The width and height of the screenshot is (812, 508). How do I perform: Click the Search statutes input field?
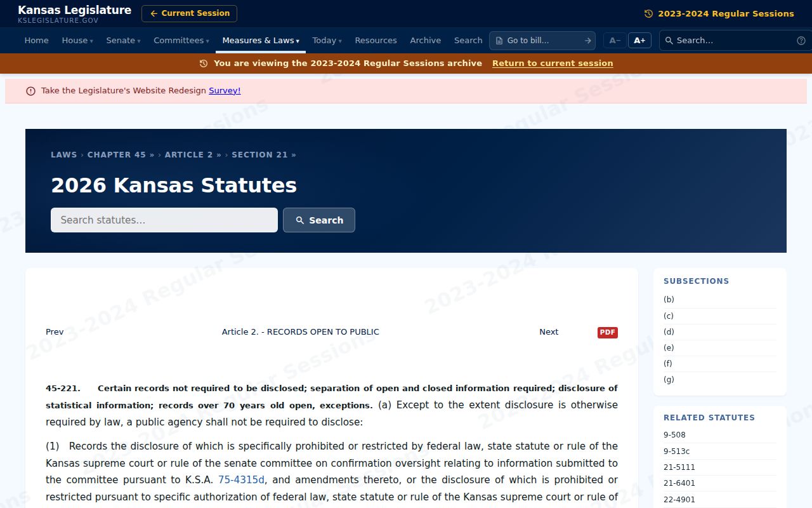pyautogui.click(x=164, y=220)
